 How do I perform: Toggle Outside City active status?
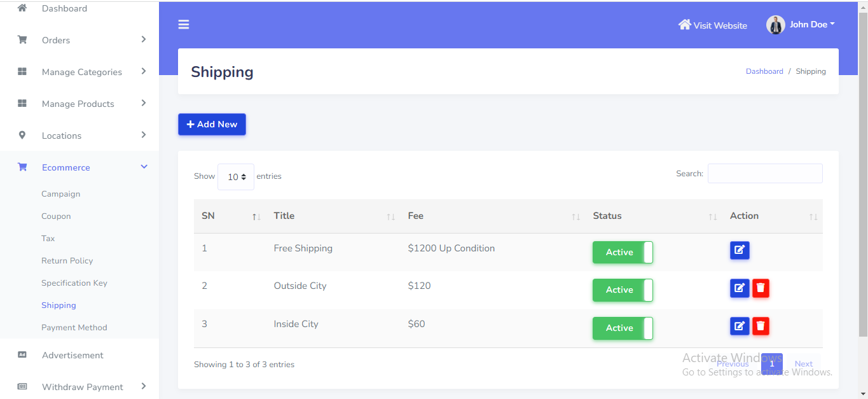623,290
